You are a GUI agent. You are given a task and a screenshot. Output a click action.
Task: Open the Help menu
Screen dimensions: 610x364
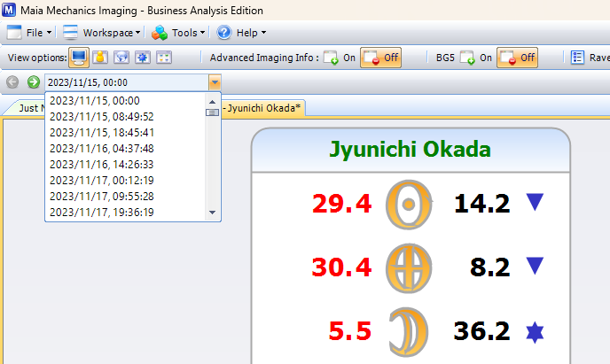tap(241, 33)
